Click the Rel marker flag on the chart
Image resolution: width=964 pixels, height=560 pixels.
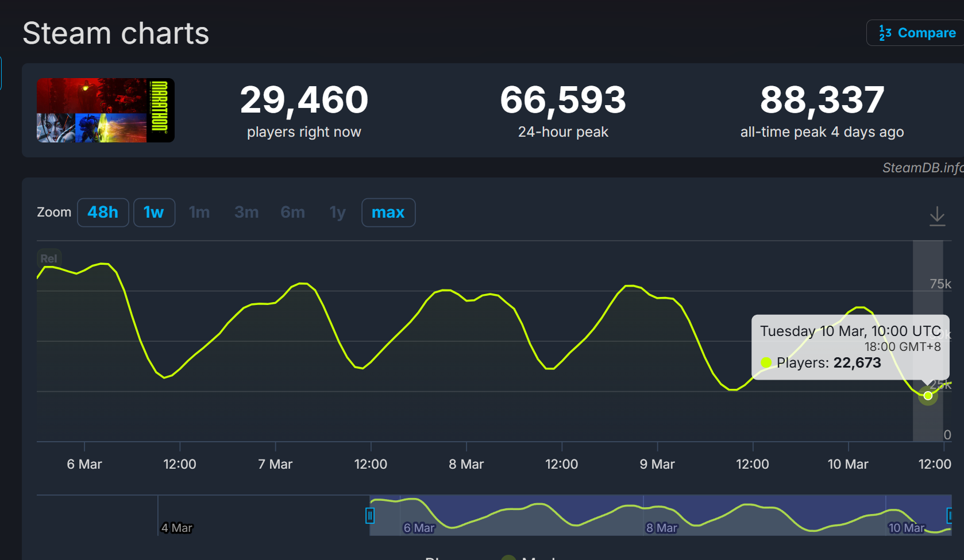[49, 258]
